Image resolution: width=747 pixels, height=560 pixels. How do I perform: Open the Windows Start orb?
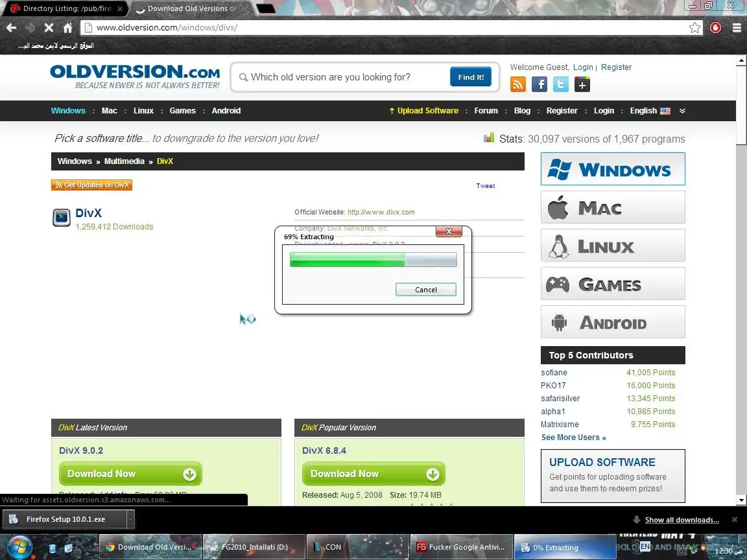coord(19,547)
